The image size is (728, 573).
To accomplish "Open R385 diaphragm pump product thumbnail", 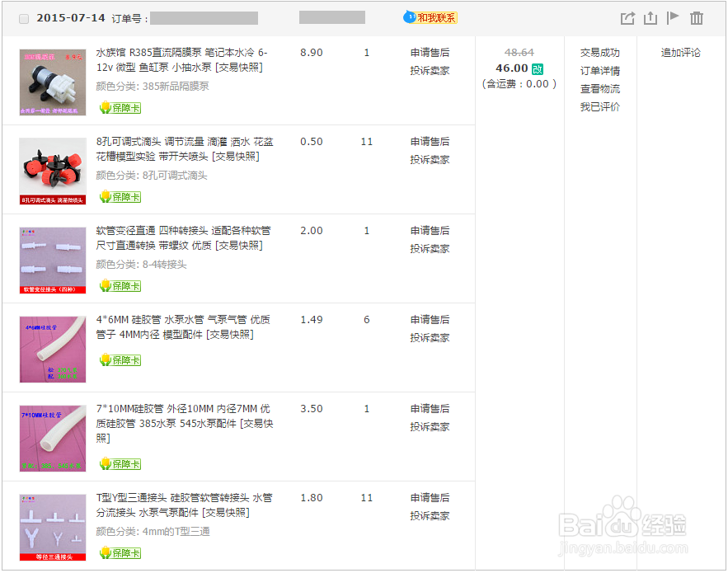I will tap(53, 82).
